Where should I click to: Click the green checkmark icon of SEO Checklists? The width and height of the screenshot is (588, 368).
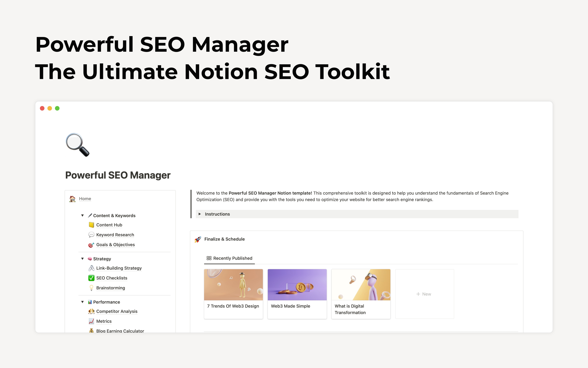point(91,278)
